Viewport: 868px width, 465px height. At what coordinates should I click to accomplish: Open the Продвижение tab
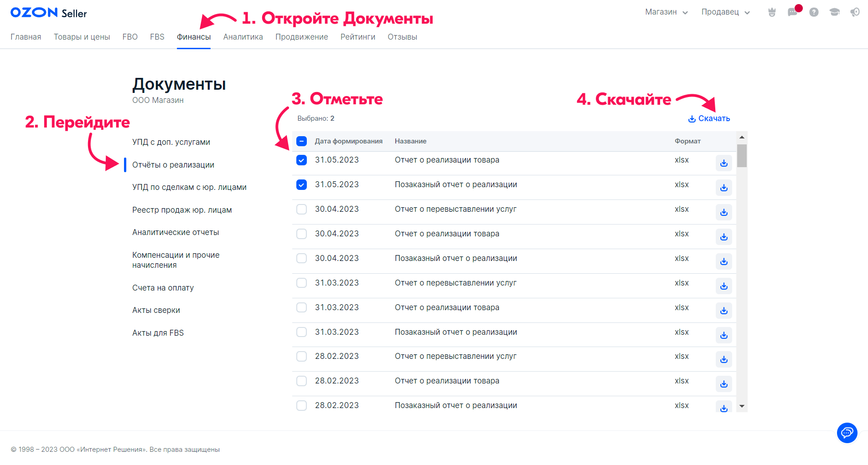pyautogui.click(x=301, y=37)
